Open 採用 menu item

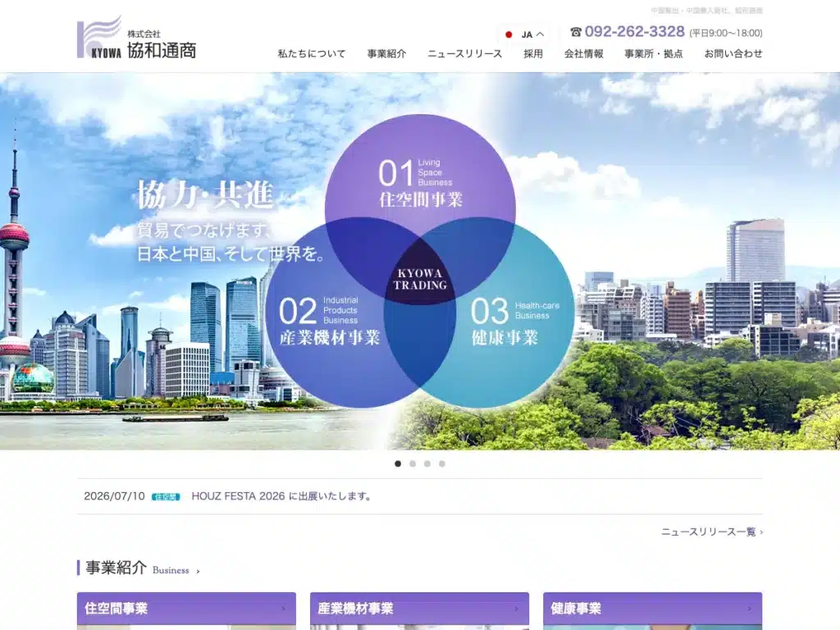(533, 53)
